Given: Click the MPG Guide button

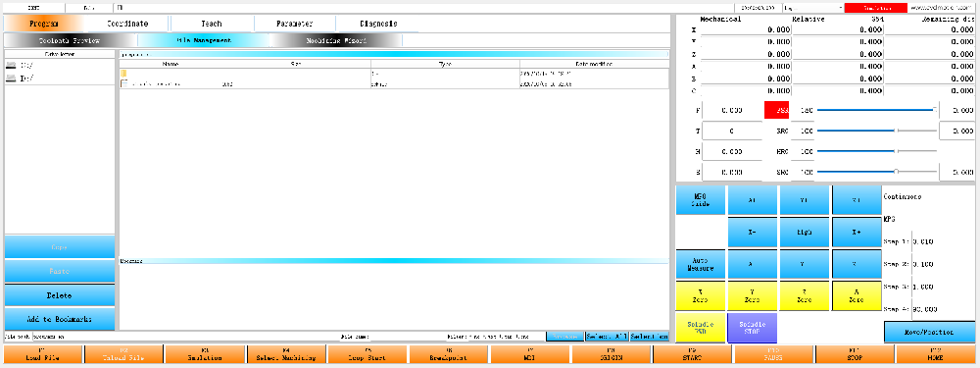Looking at the screenshot, I should [x=700, y=200].
